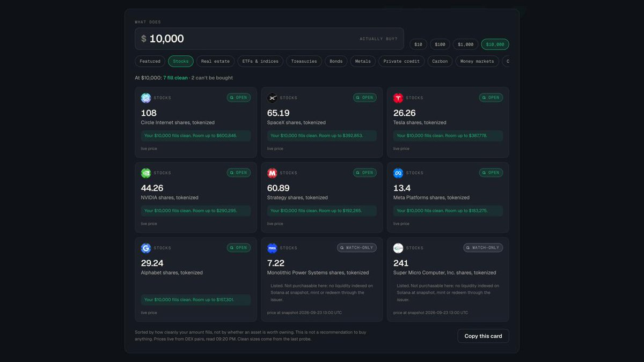Click the "7 fill clean" summary text
644x362 pixels.
pos(175,78)
